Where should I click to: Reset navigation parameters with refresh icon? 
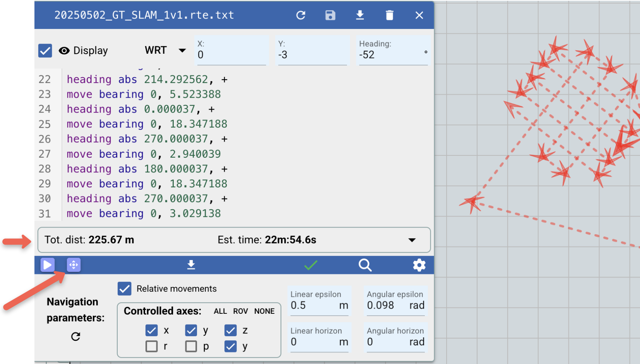pos(76,337)
